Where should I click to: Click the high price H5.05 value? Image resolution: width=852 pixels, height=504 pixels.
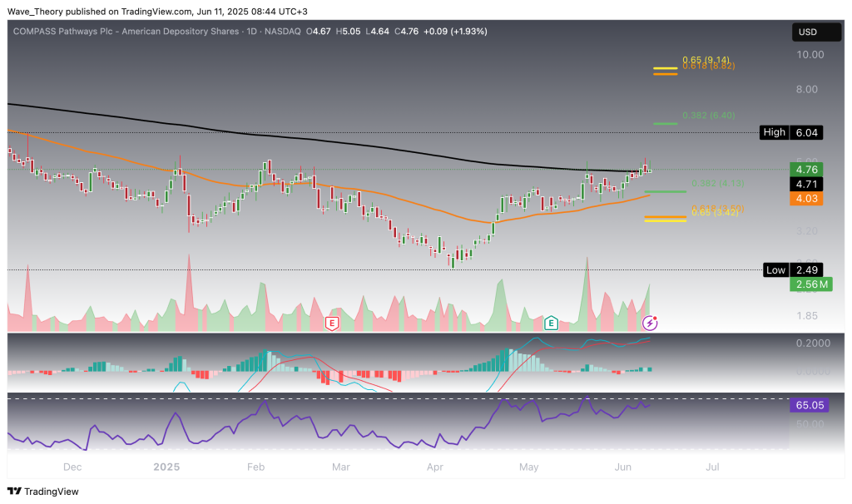coord(348,32)
